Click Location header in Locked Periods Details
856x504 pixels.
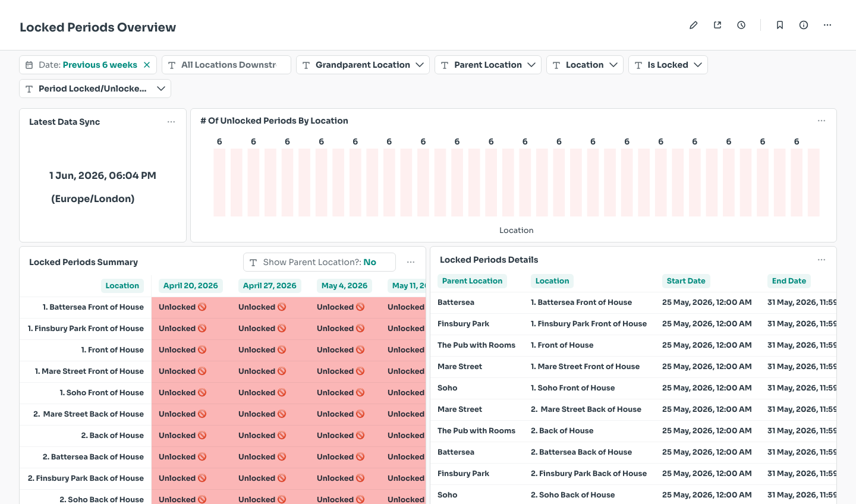click(x=552, y=281)
